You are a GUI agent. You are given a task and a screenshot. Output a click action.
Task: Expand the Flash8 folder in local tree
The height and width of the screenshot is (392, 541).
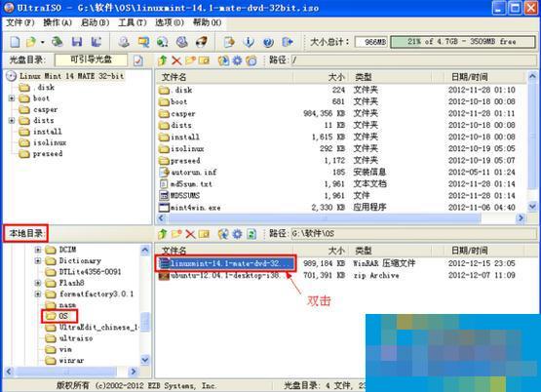38,283
